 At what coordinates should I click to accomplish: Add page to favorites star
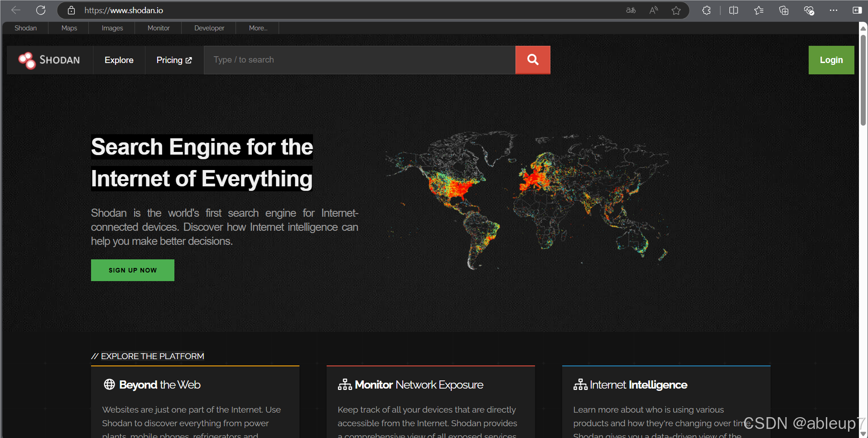(676, 10)
